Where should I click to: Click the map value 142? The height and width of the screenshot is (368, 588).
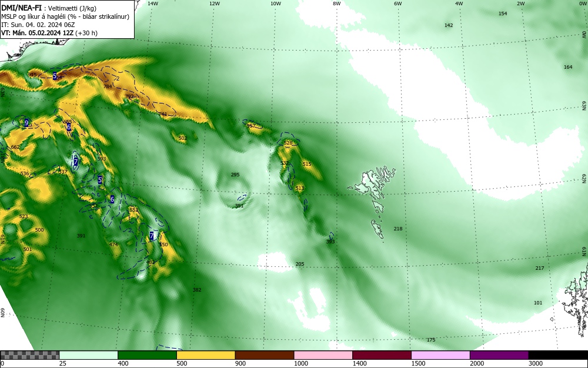click(x=449, y=25)
